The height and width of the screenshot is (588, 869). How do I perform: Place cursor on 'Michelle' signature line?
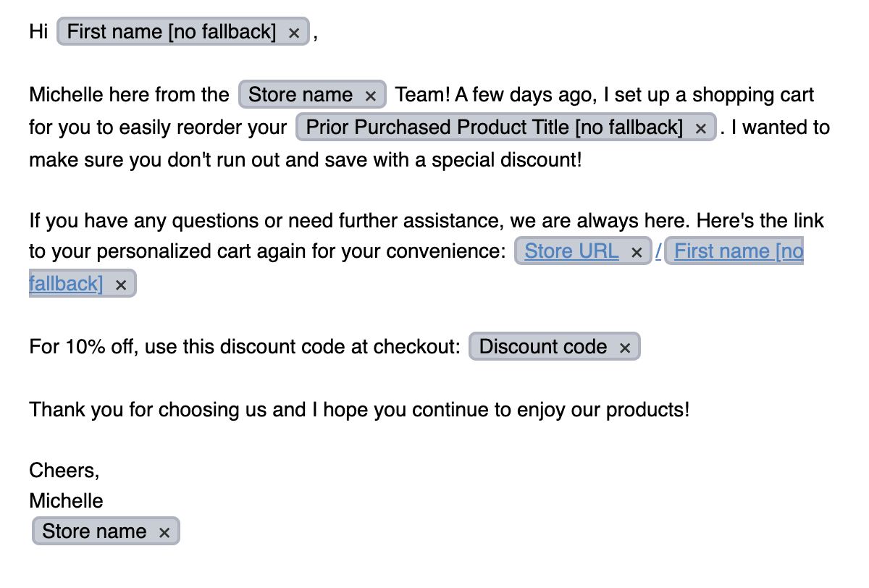pyautogui.click(x=66, y=501)
